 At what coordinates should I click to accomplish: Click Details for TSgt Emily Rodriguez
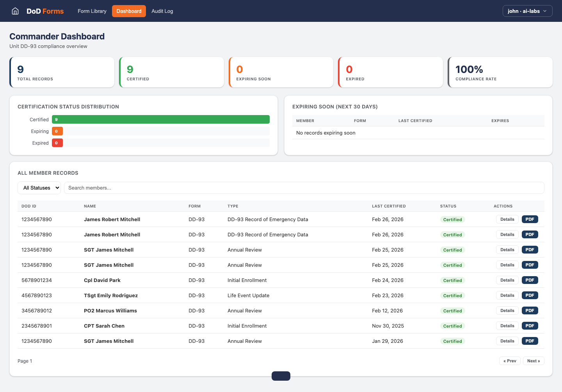pos(507,295)
